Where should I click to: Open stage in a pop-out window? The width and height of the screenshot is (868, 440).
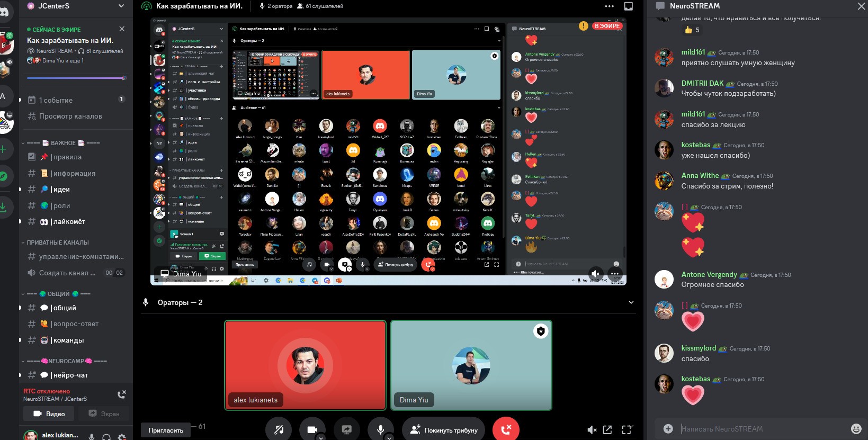(607, 430)
